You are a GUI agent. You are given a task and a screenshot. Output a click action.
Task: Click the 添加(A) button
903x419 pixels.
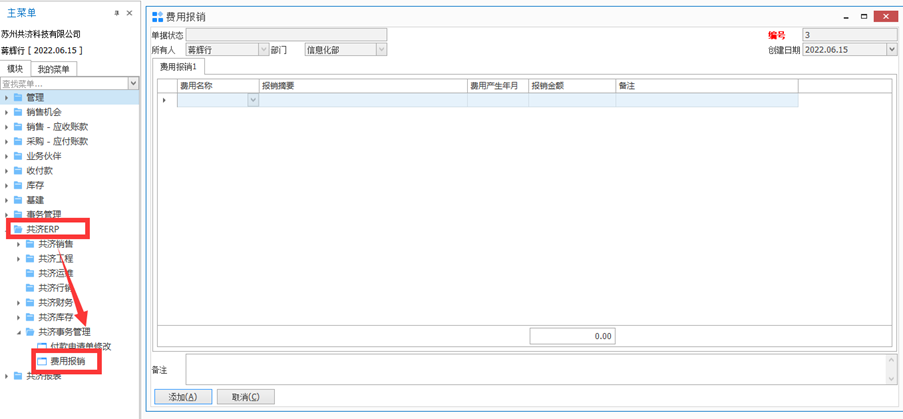click(x=183, y=397)
